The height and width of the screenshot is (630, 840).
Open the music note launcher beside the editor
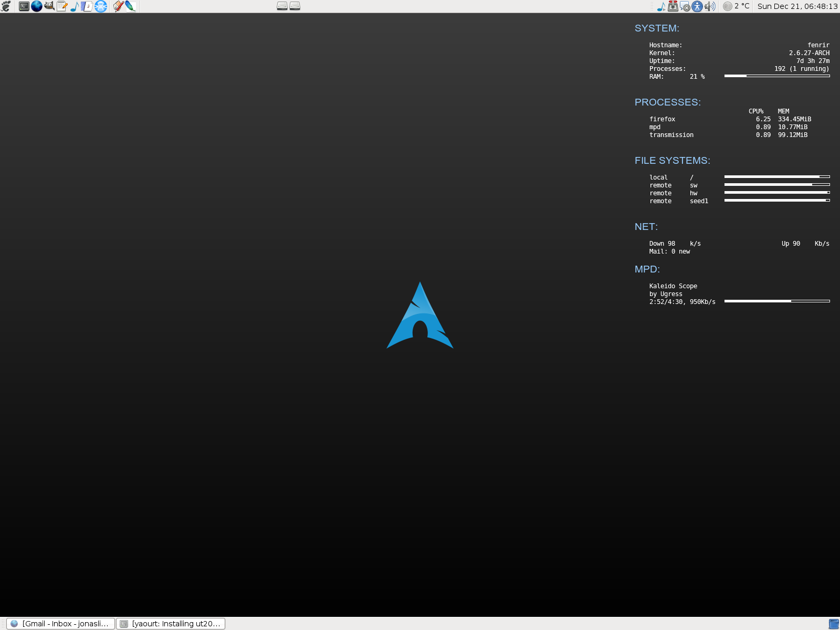pos(75,6)
